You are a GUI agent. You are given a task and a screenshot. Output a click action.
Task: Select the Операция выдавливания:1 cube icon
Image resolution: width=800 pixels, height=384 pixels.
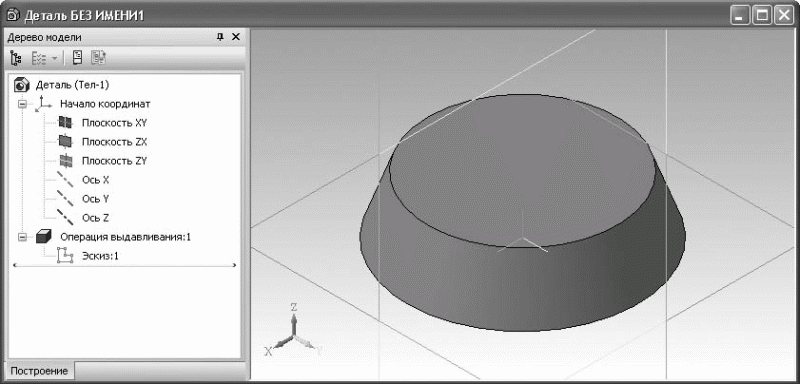pos(44,237)
